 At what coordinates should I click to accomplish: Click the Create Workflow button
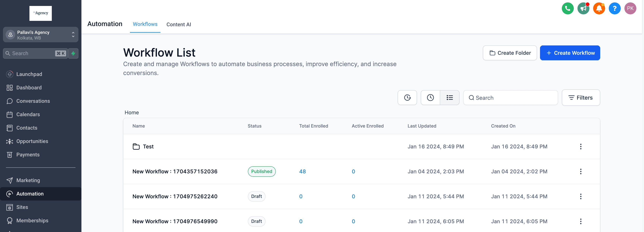click(x=570, y=53)
